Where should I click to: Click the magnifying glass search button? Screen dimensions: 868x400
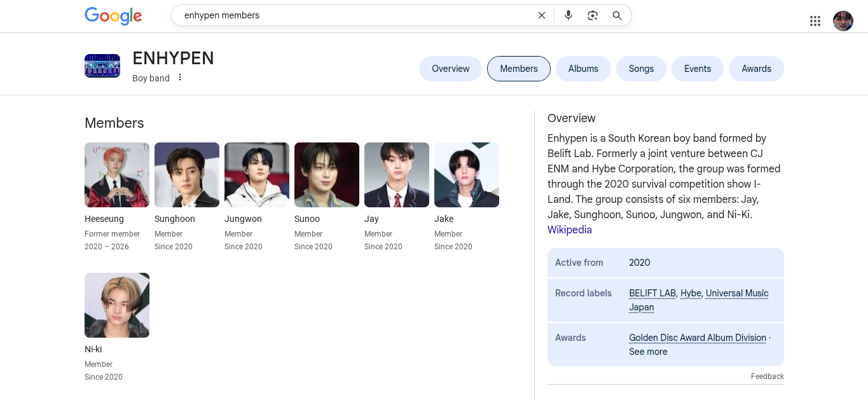[x=617, y=15]
